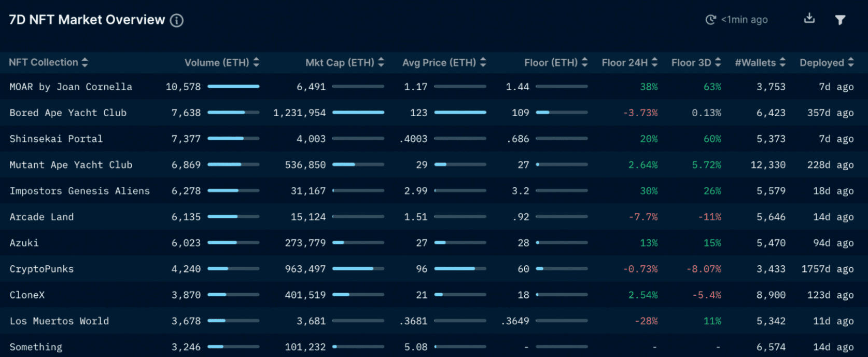The height and width of the screenshot is (357, 868).
Task: Click the refresh clock icon
Action: pyautogui.click(x=710, y=20)
